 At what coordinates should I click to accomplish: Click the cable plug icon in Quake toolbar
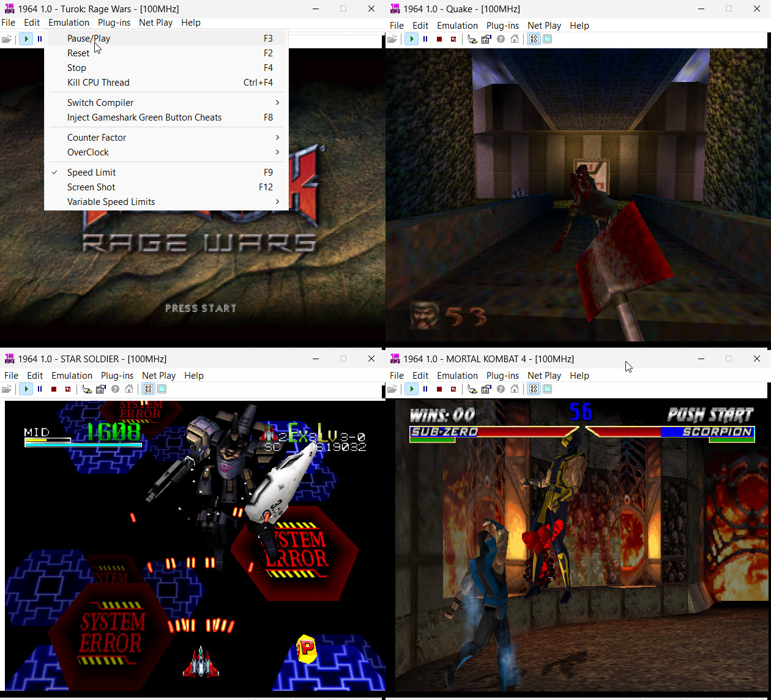472,39
